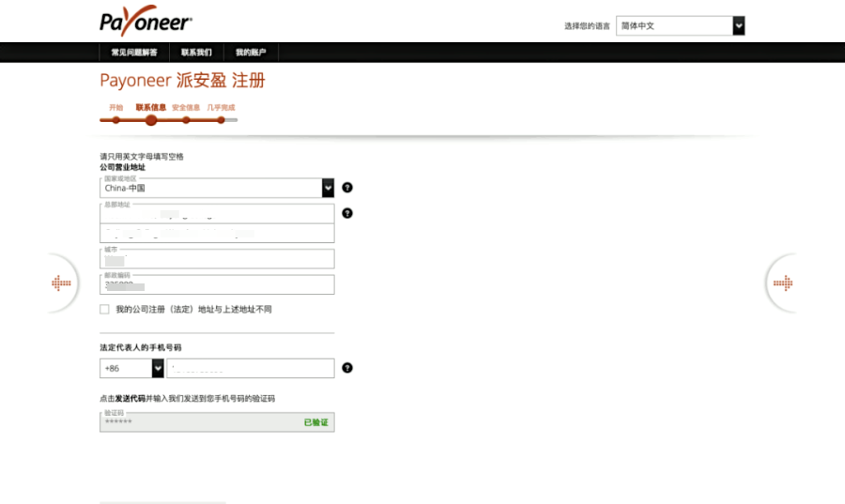Click the 验证码 verification code field
Viewport: 845px width, 504px height.
pos(197,422)
